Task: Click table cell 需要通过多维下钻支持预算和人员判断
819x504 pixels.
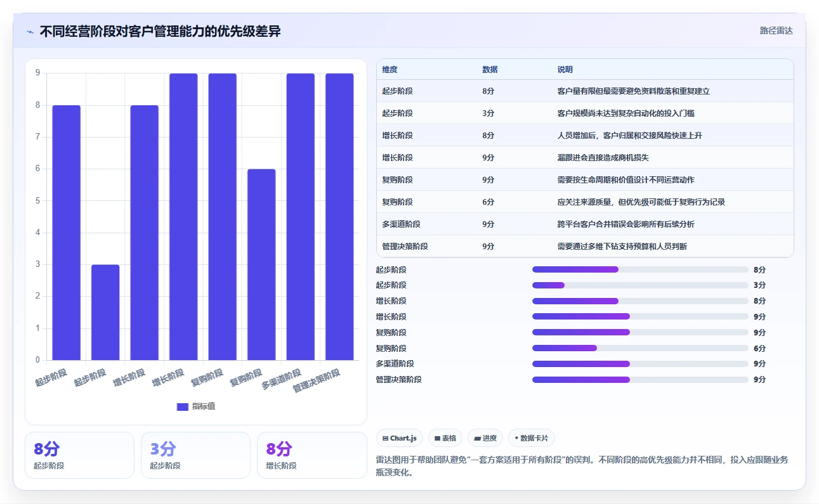Action: click(x=622, y=247)
